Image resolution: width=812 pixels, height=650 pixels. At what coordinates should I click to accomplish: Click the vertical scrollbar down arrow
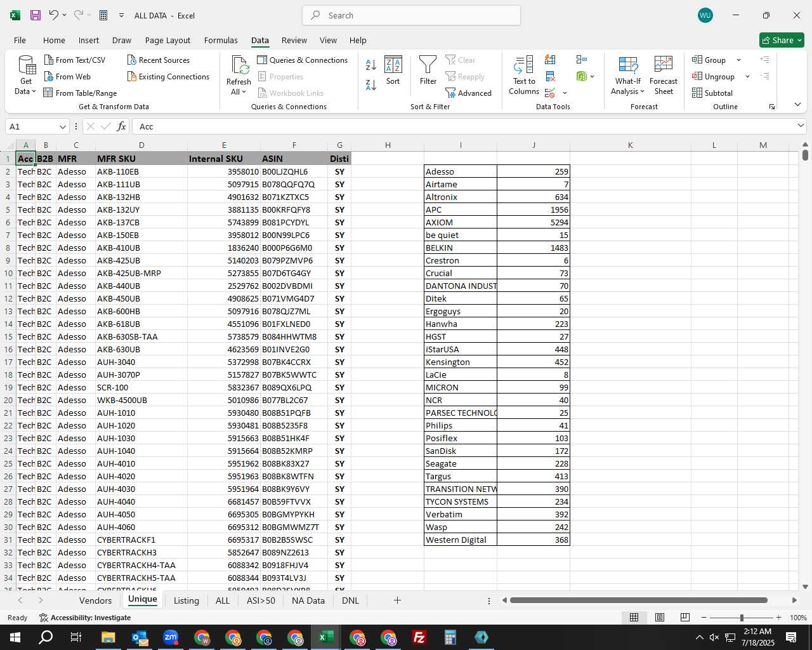click(805, 587)
